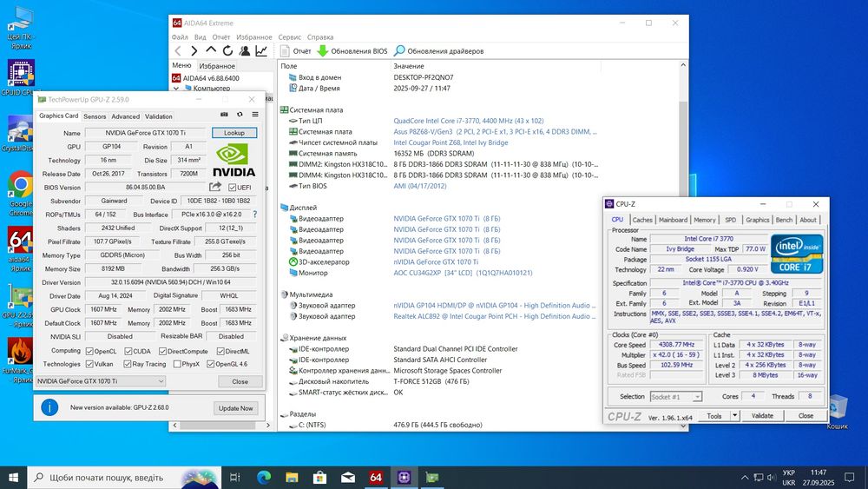Viewport: 868px width, 489px height.
Task: Toggle UEFI checkbox in GPU-Z
Action: (x=232, y=188)
